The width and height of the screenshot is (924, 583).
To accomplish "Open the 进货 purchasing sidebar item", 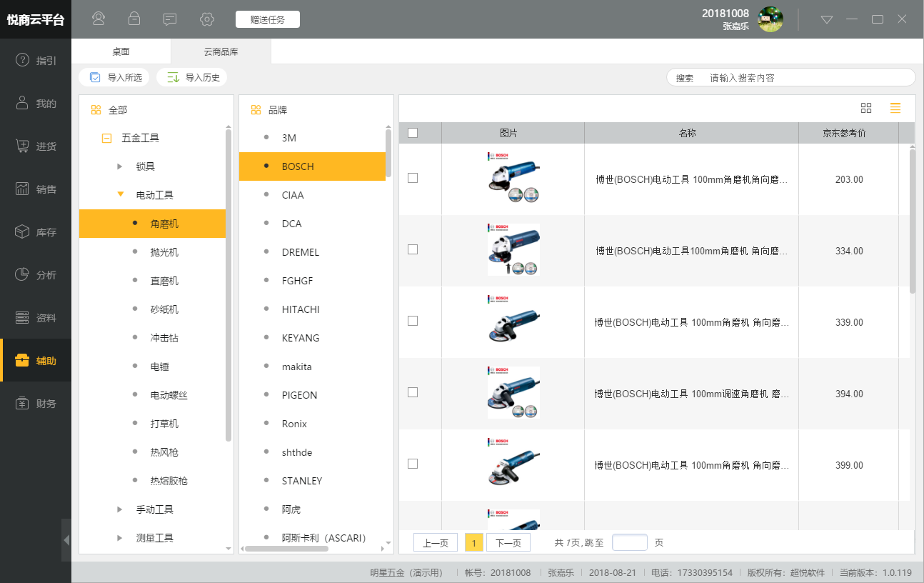I will tap(36, 146).
